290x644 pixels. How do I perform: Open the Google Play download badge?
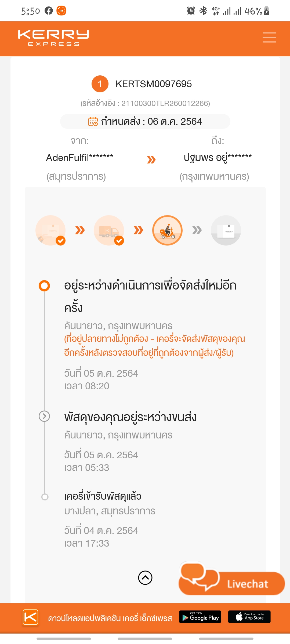200,617
